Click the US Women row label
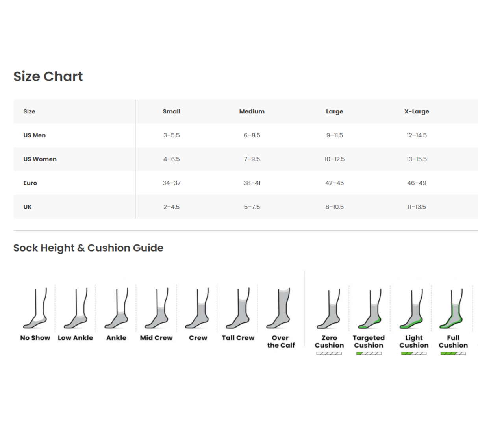 [40, 159]
